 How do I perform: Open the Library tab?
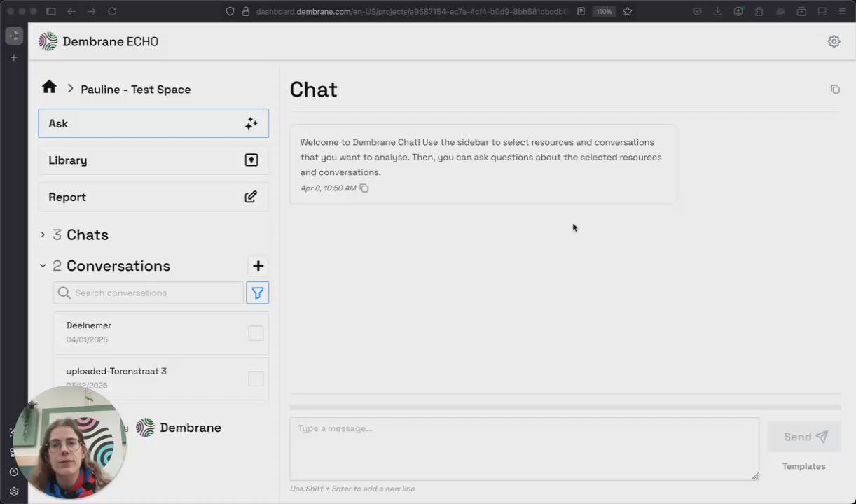click(x=153, y=160)
